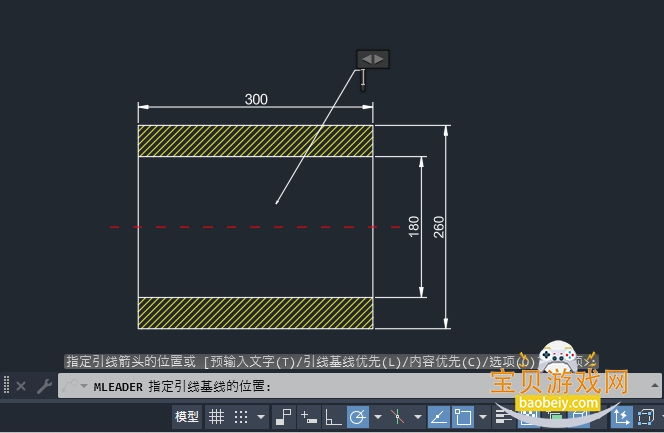Grab the command line drag handle
The height and width of the screenshot is (433, 664).
coord(6,386)
